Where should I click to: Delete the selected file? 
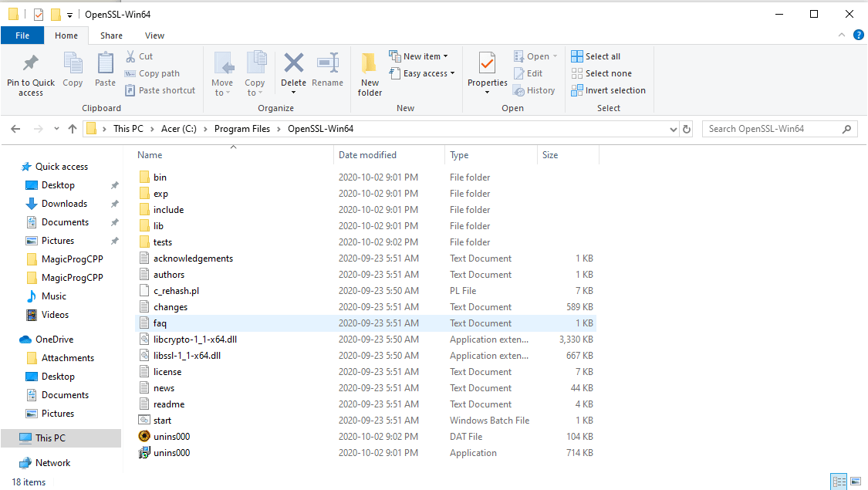pyautogui.click(x=293, y=73)
